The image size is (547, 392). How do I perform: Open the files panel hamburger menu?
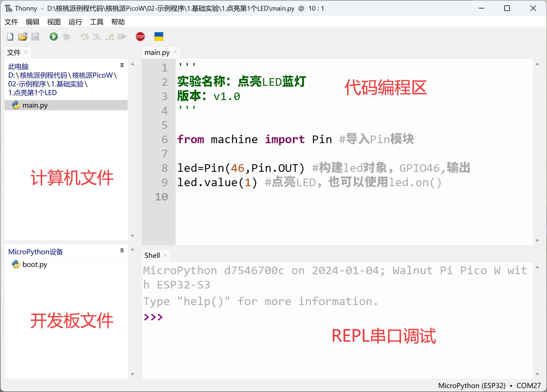click(122, 65)
